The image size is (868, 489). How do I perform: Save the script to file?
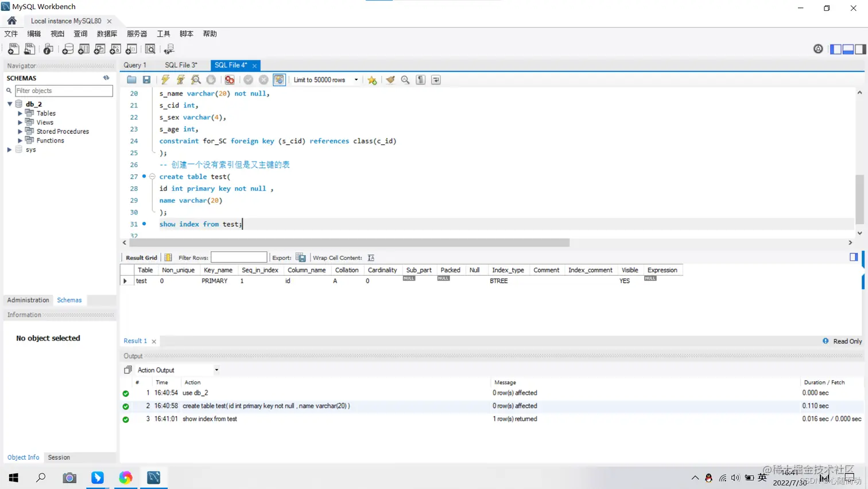pos(147,80)
